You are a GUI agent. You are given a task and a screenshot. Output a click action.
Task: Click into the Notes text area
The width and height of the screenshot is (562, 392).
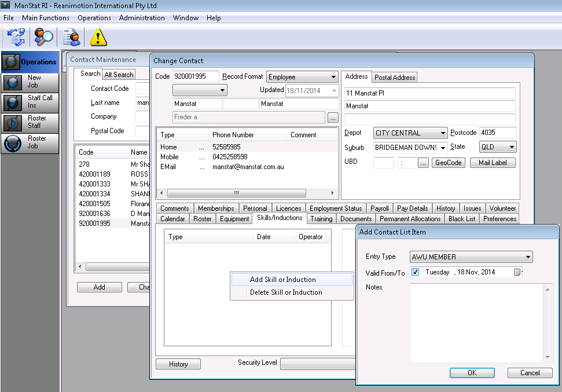[x=477, y=322]
